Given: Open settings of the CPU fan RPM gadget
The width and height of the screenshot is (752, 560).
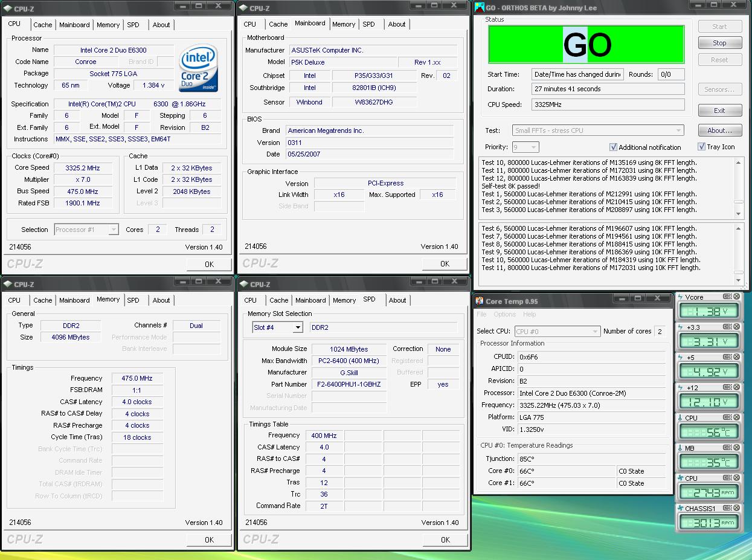Looking at the screenshot, I should [727, 478].
